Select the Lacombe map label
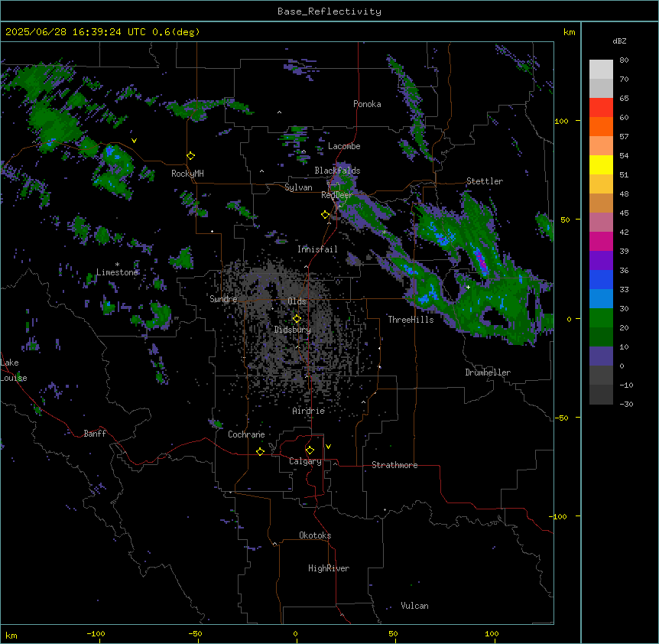The width and height of the screenshot is (659, 644). tap(344, 146)
